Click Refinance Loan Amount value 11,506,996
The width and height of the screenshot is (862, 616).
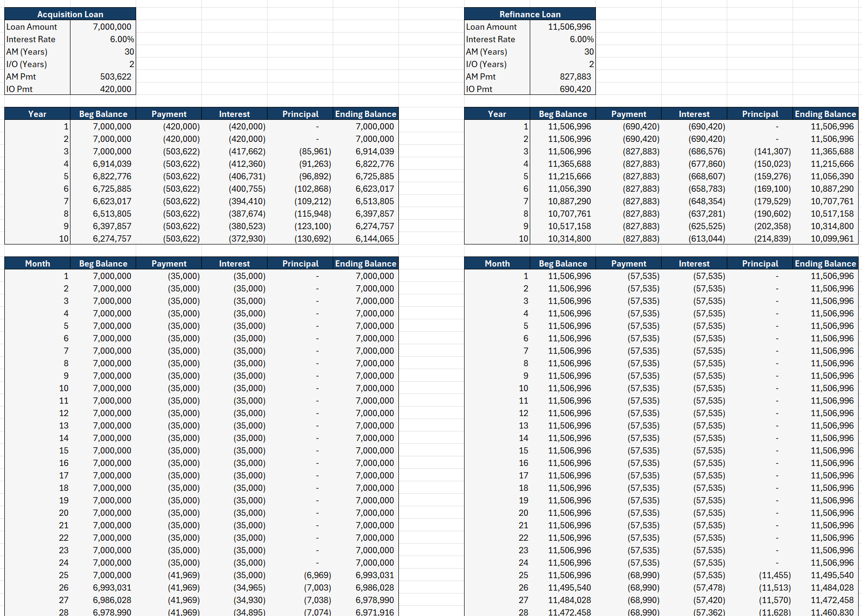(x=563, y=27)
